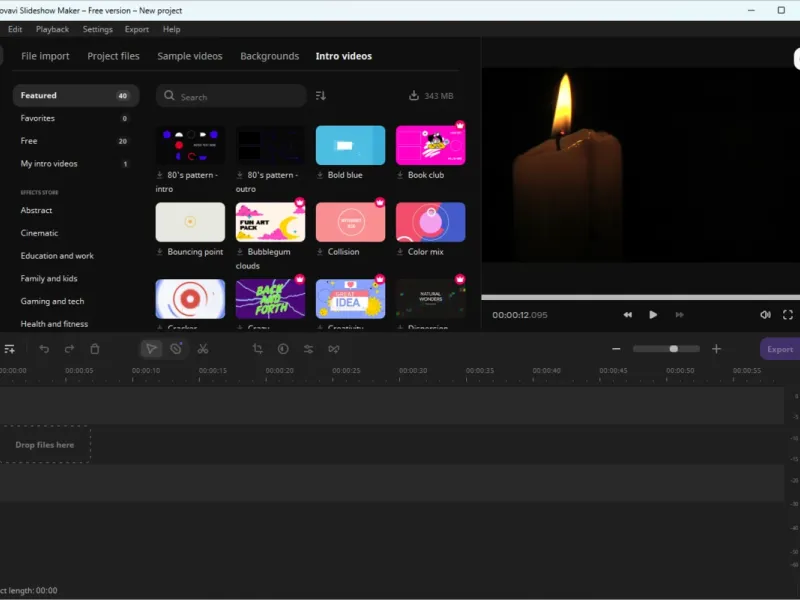The image size is (800, 600).
Task: Select the Collision intro thumbnail
Action: point(351,222)
